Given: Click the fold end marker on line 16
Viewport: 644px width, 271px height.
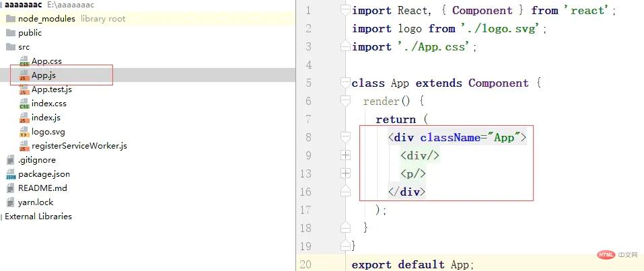Looking at the screenshot, I should click(x=346, y=192).
